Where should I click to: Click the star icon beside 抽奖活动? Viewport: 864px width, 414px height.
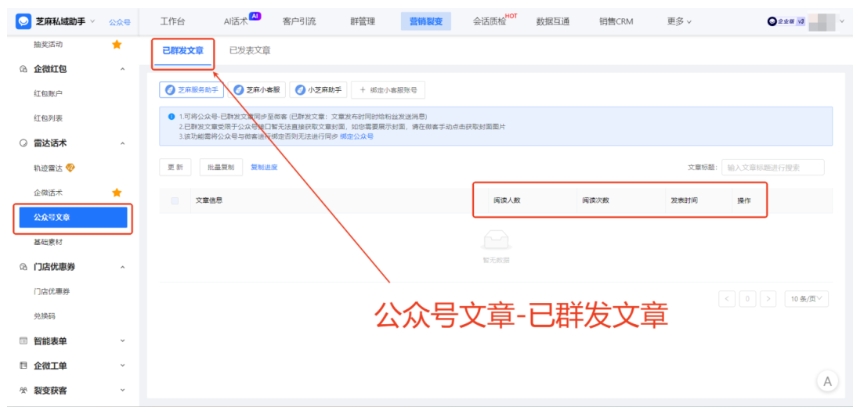(117, 45)
